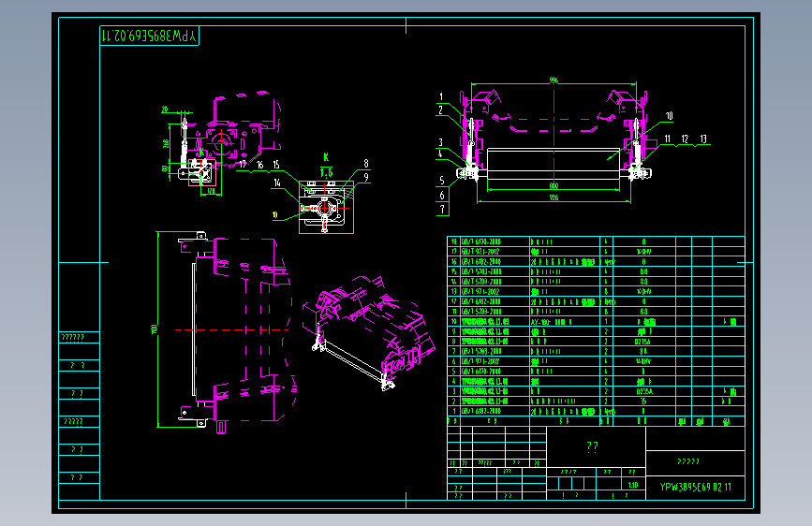Select the green K label above detail view
The image size is (812, 526).
(x=326, y=157)
